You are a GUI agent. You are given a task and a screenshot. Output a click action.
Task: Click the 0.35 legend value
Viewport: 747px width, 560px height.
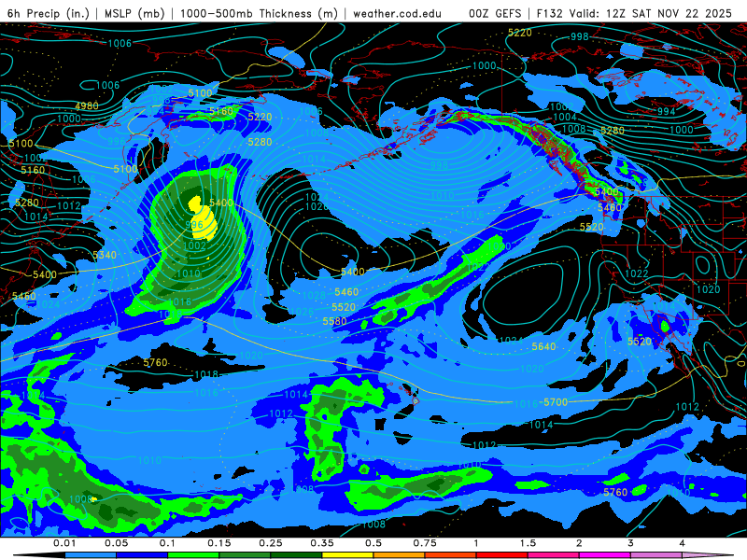[322, 543]
